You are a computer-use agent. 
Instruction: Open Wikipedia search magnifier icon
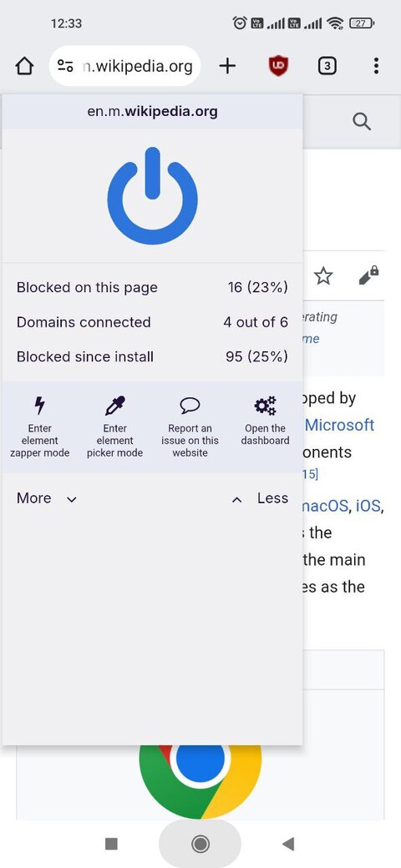click(x=362, y=121)
